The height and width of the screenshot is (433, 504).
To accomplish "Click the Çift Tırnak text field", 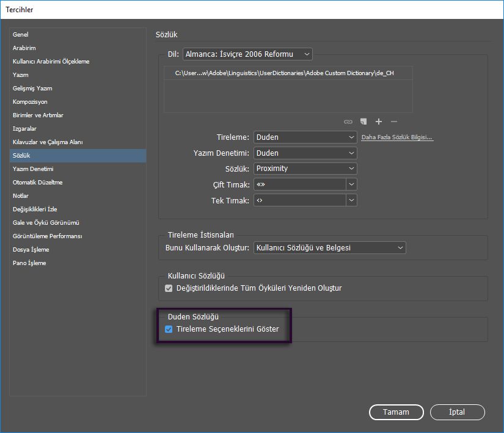I will [300, 184].
